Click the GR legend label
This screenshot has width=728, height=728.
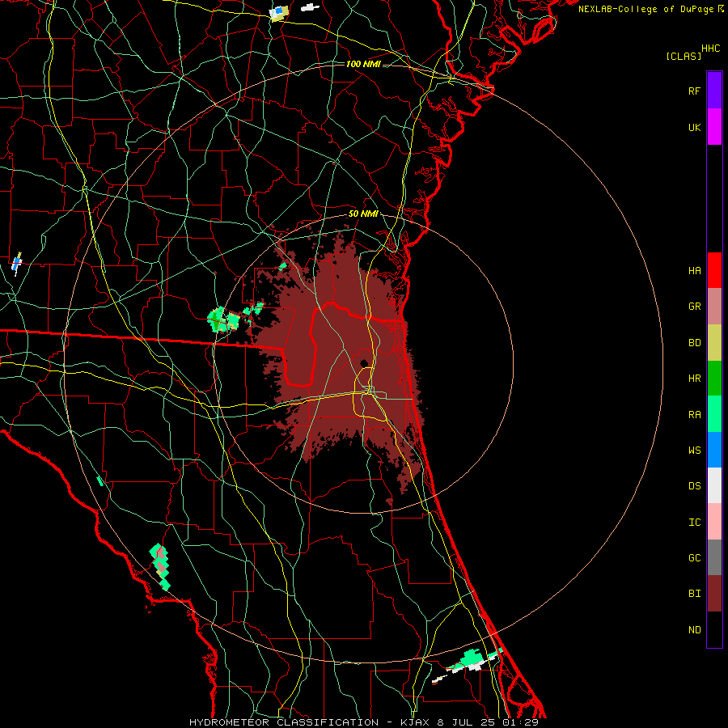point(694,307)
